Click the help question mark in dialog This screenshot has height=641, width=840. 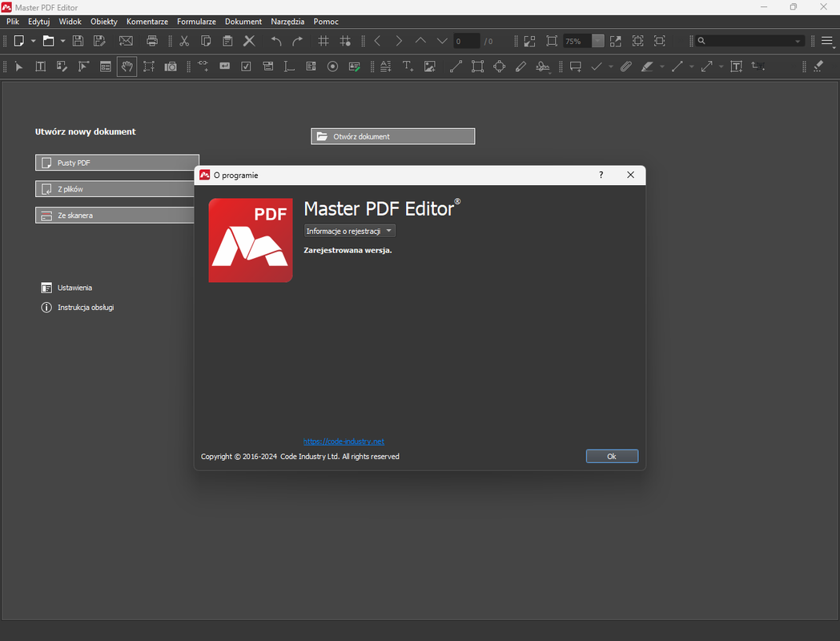point(601,175)
